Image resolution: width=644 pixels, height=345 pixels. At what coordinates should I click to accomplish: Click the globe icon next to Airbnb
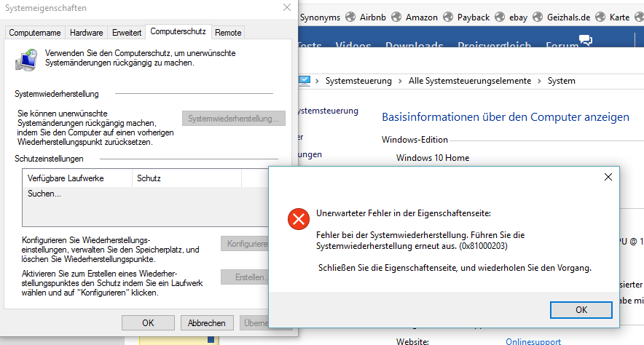coord(350,17)
